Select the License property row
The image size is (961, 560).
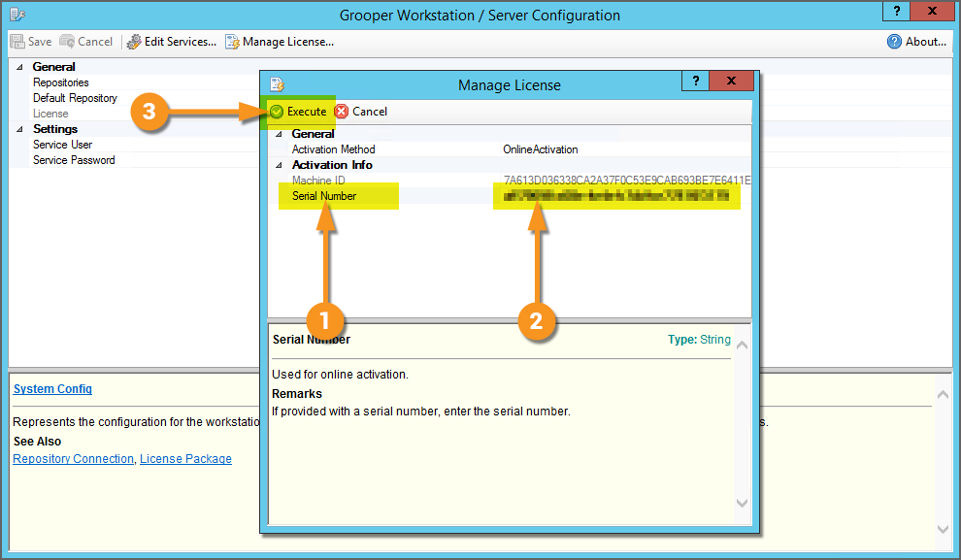click(50, 114)
